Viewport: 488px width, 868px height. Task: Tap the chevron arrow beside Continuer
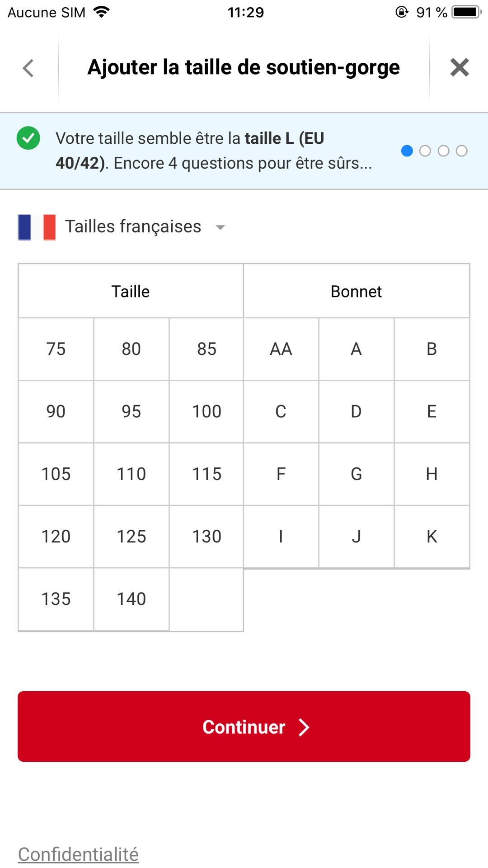click(x=304, y=727)
